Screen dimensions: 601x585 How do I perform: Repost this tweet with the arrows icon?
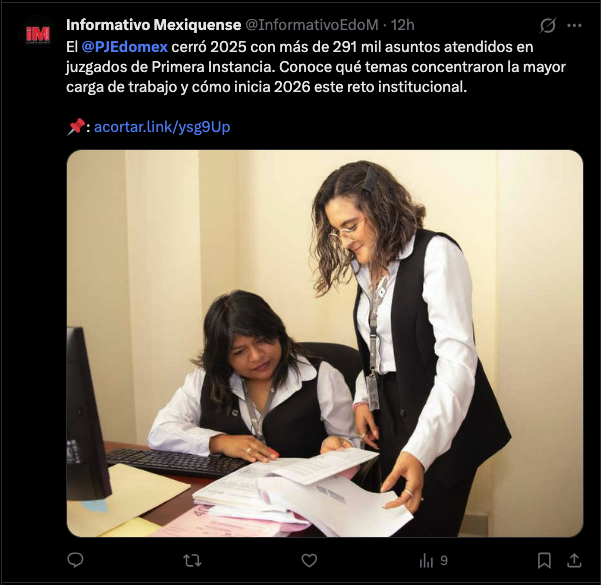(192, 561)
